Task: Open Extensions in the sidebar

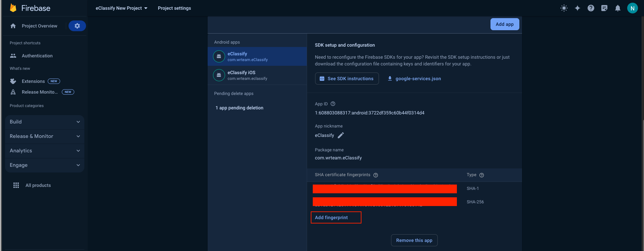Action: 33,81
